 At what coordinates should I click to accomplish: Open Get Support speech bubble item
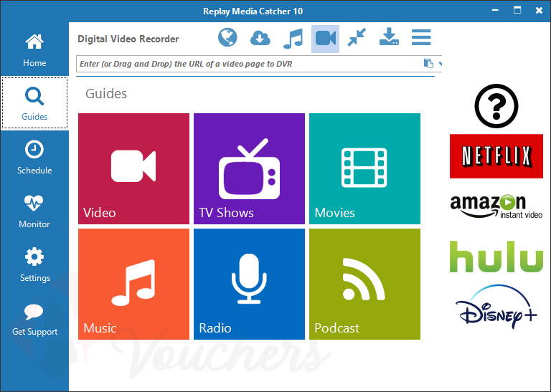tap(34, 318)
